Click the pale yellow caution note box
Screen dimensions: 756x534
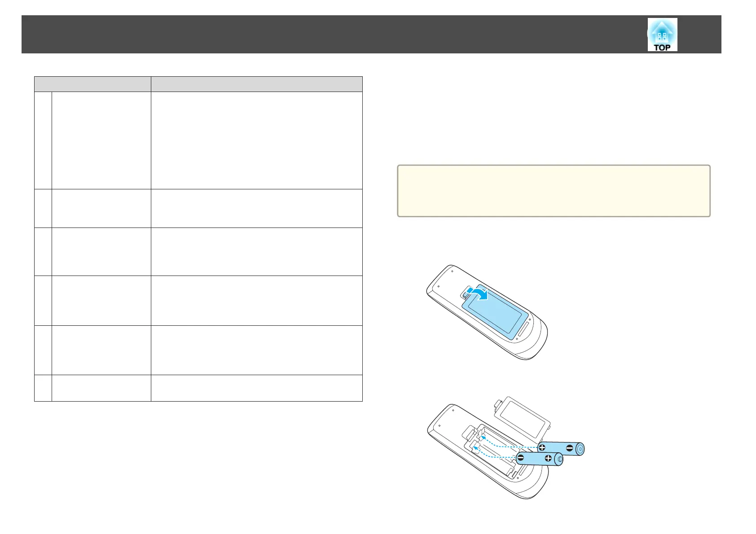[x=554, y=191]
